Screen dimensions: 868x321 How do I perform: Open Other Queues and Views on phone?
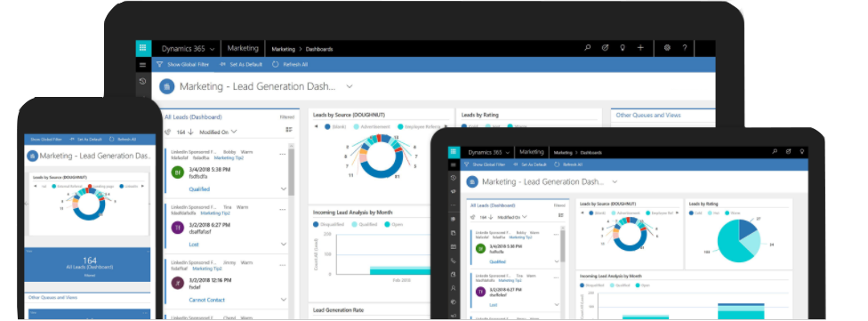point(53,297)
